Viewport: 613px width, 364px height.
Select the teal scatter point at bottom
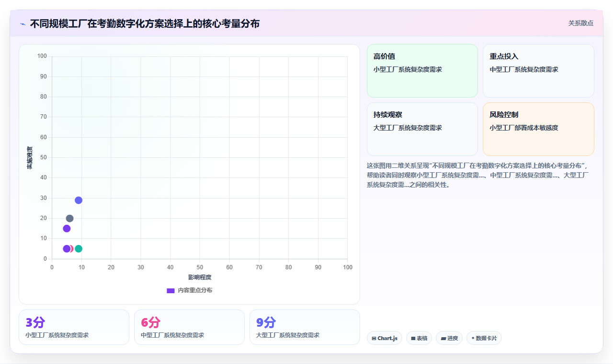point(79,249)
